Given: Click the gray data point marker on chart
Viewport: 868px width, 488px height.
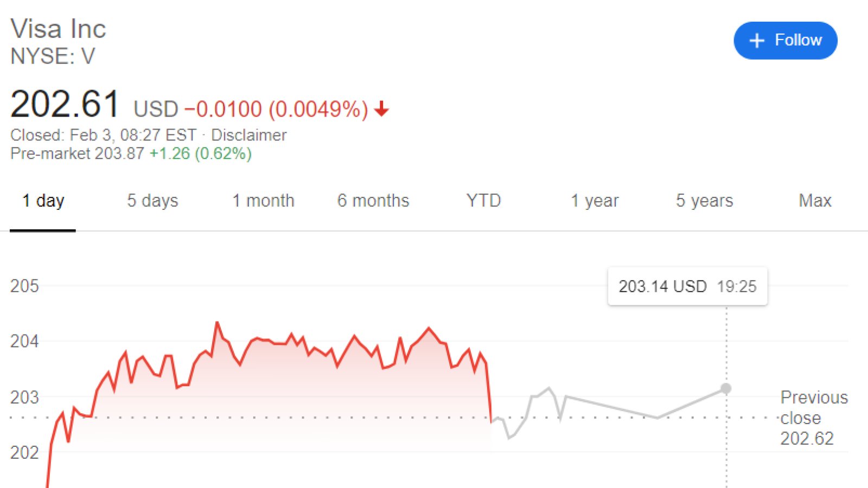Looking at the screenshot, I should 726,389.
